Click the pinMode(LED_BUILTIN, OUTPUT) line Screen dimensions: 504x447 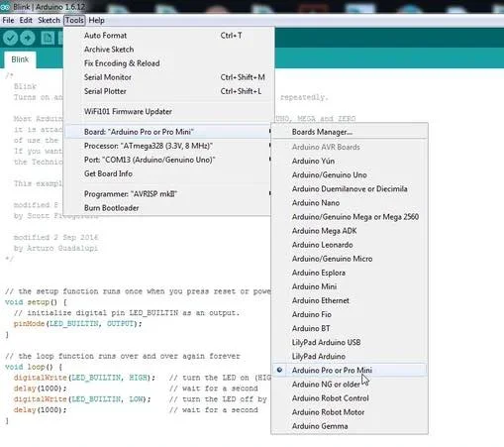(77, 323)
